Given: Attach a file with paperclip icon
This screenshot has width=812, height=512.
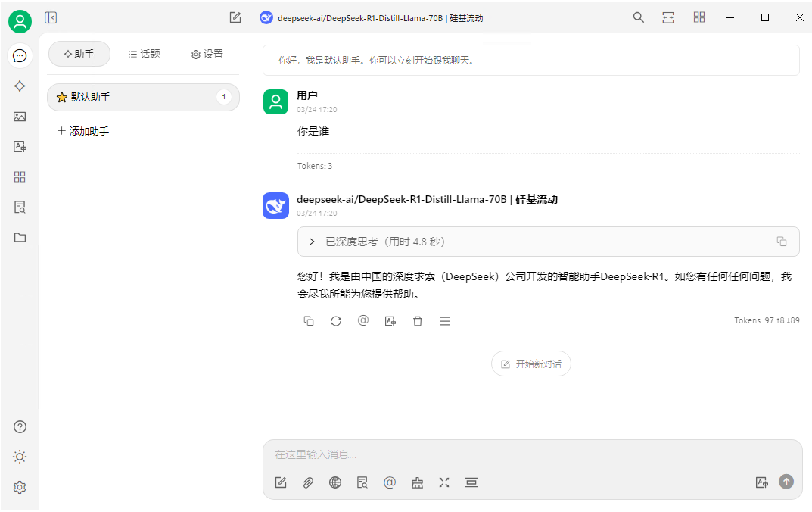Looking at the screenshot, I should coord(308,482).
